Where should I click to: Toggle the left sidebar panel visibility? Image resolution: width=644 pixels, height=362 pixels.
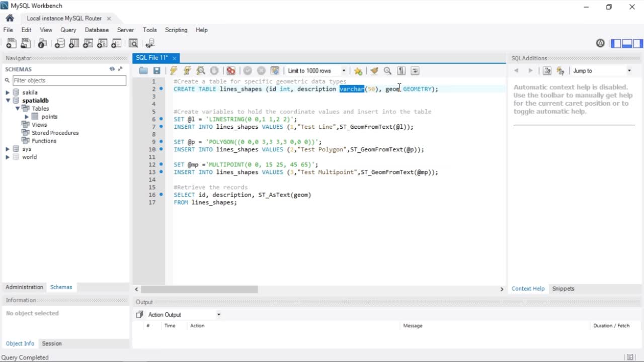click(x=616, y=44)
